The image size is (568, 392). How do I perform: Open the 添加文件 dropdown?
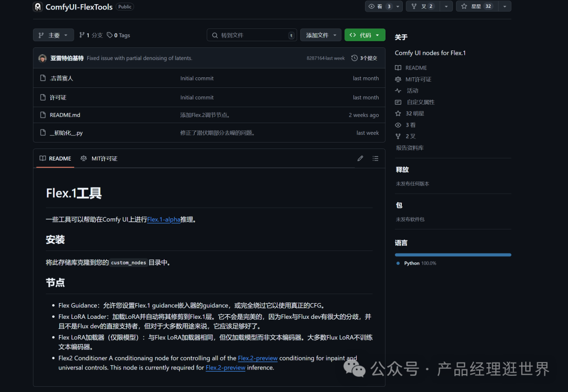coord(321,35)
